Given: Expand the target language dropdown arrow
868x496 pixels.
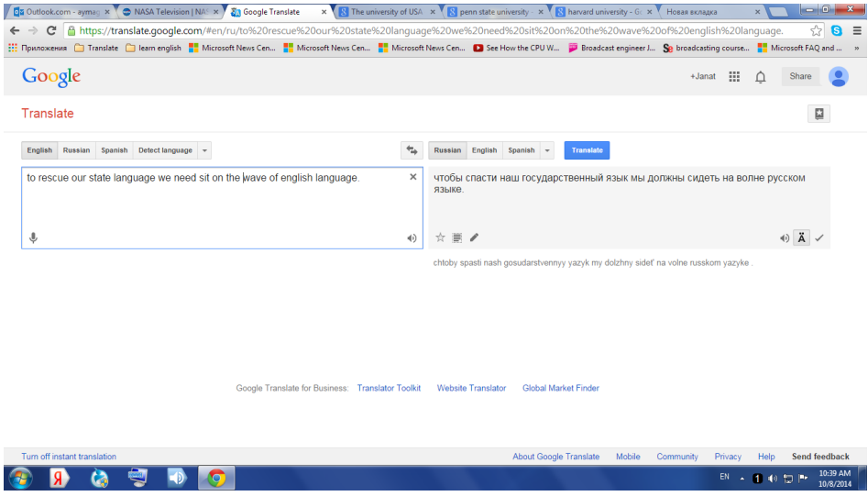Looking at the screenshot, I should click(547, 150).
